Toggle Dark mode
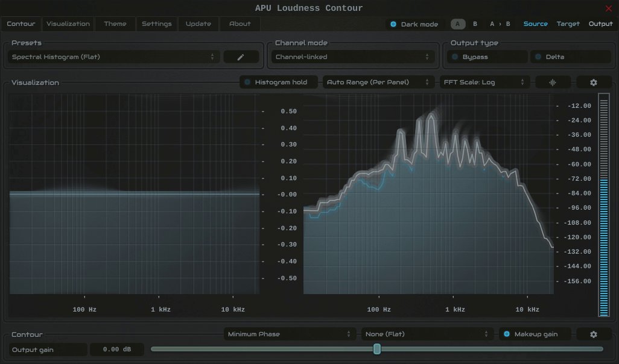The image size is (619, 364). coord(414,24)
